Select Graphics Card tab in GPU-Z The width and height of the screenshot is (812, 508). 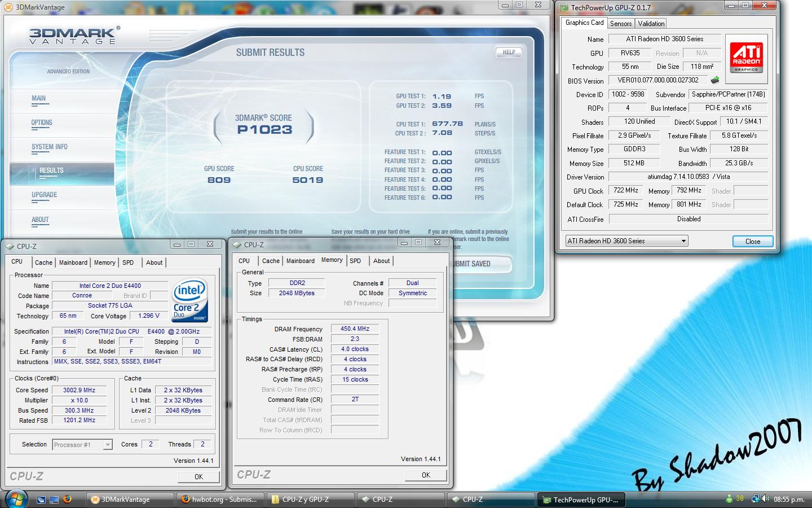tap(584, 23)
